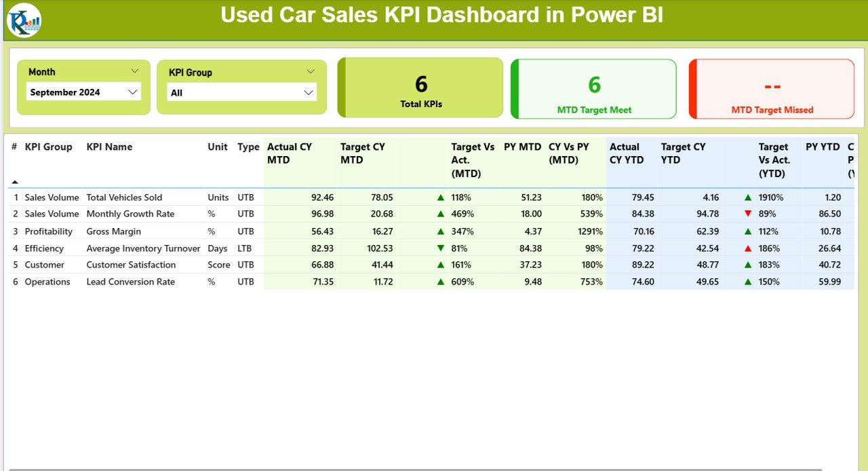Sort by the KPI Name column header

(109, 147)
